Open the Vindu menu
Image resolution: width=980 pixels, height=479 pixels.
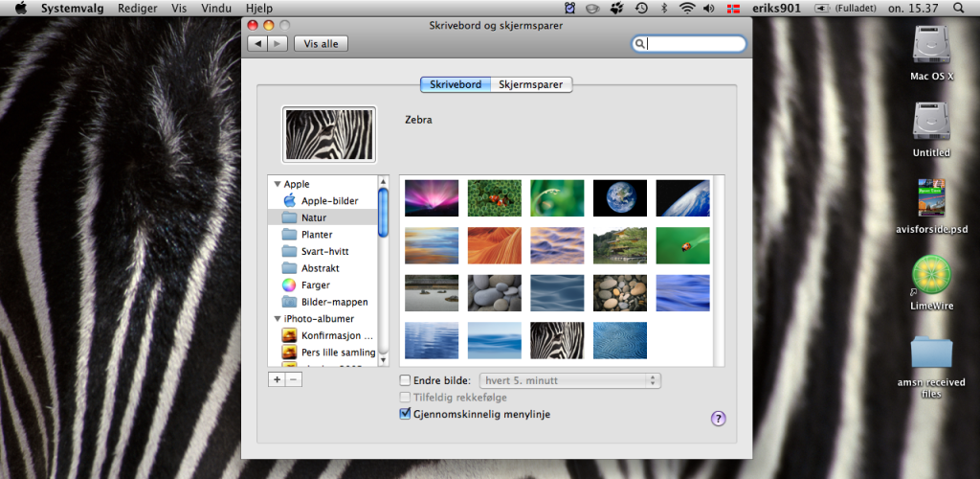pyautogui.click(x=216, y=8)
